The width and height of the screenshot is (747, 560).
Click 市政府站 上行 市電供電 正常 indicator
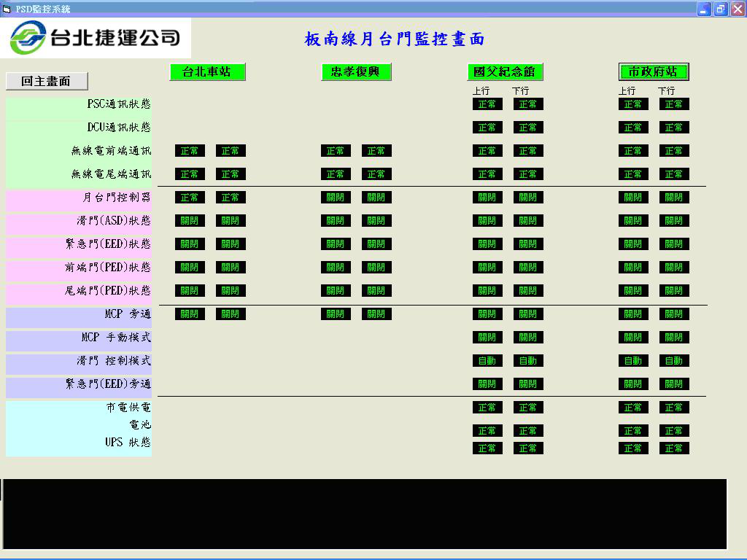click(633, 407)
